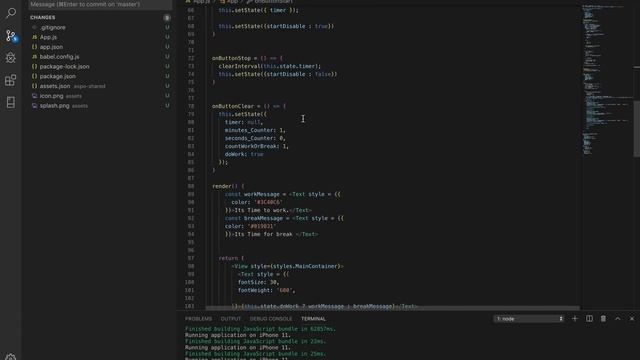Click the 'seconds_Counter: 0,' line
640x360 pixels.
pyautogui.click(x=255, y=138)
